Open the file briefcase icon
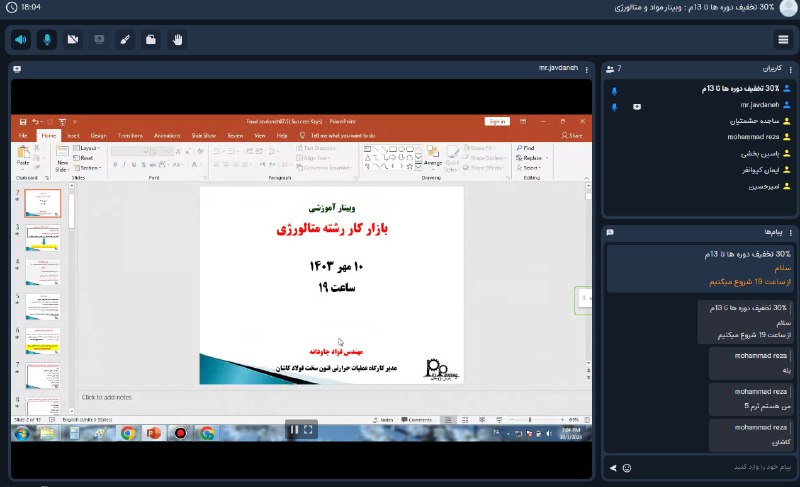This screenshot has height=487, width=800. [x=151, y=40]
